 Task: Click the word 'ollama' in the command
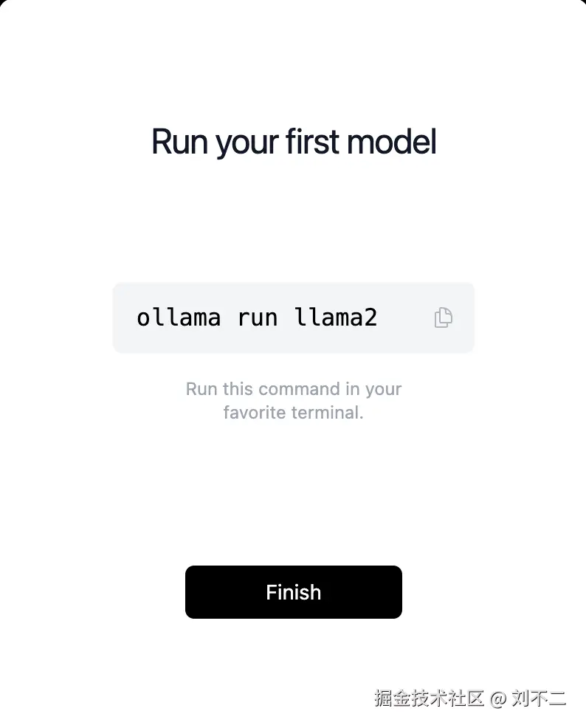(179, 317)
